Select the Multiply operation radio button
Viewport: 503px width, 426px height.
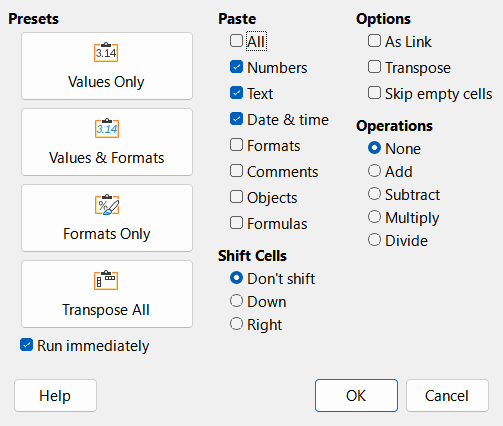tap(374, 217)
